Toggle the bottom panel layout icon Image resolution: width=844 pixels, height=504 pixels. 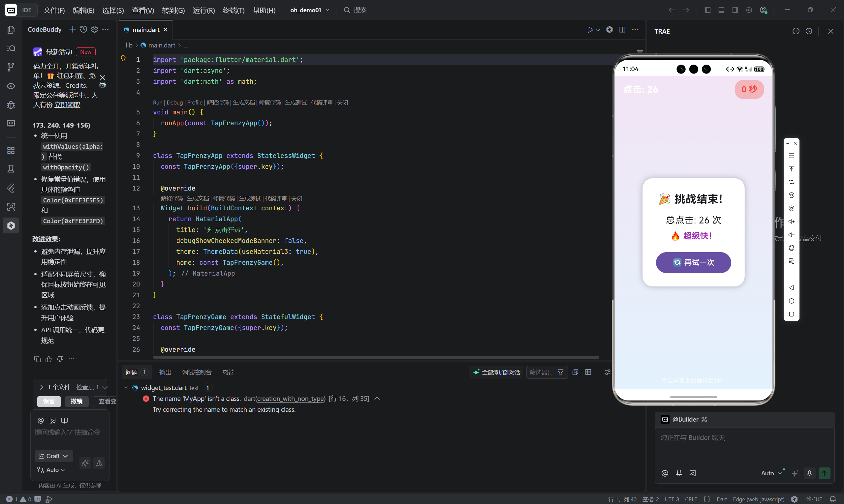[x=721, y=10]
